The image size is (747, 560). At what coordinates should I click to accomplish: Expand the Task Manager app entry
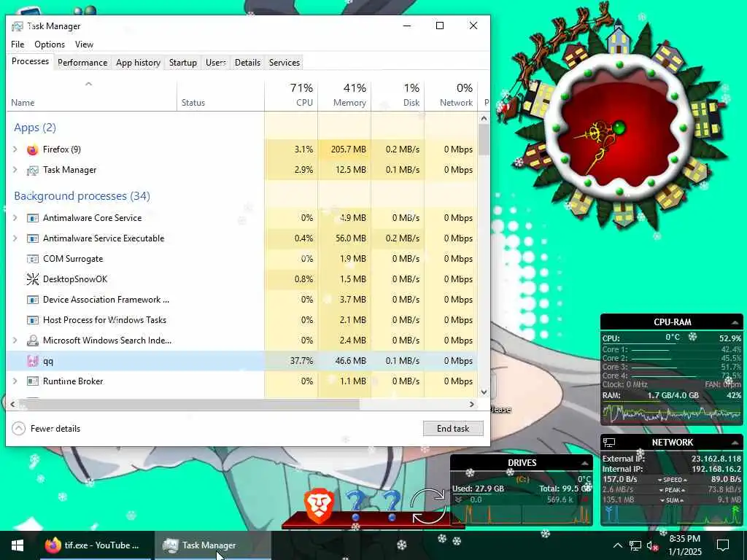(x=15, y=170)
